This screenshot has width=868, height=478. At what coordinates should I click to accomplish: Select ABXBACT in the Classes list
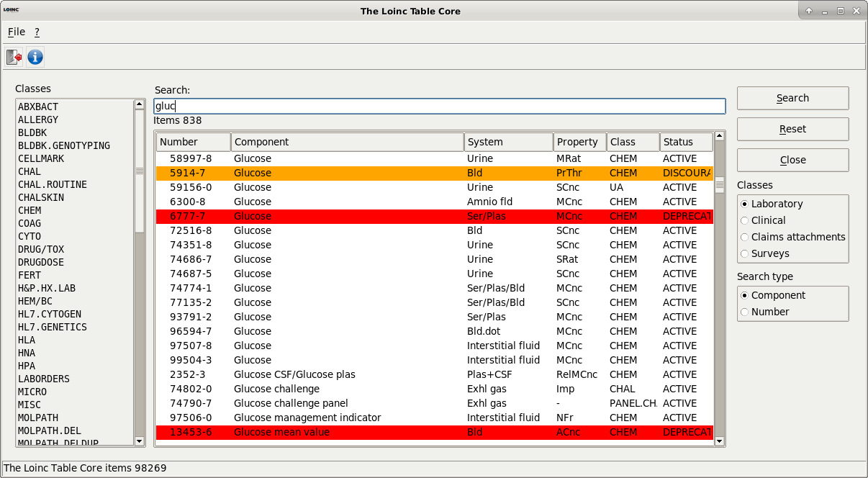point(75,107)
